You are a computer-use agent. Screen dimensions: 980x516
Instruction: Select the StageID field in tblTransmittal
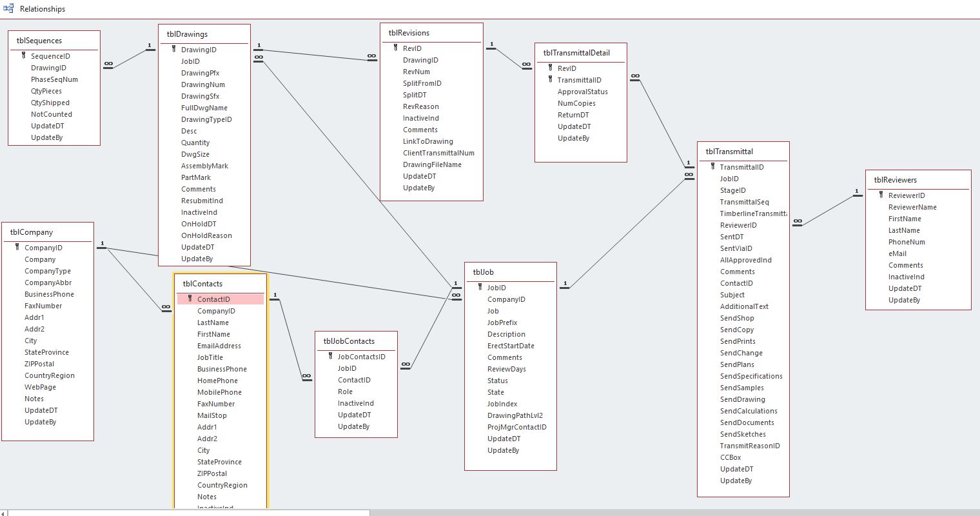click(733, 190)
